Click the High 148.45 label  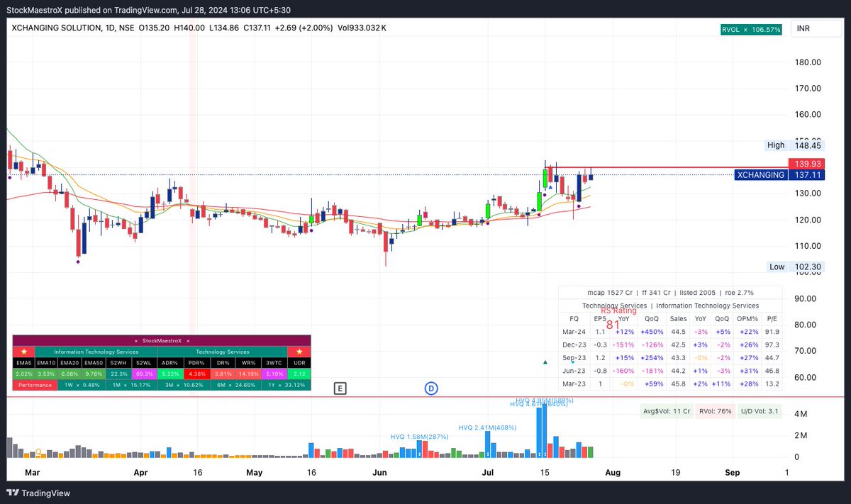[x=794, y=145]
